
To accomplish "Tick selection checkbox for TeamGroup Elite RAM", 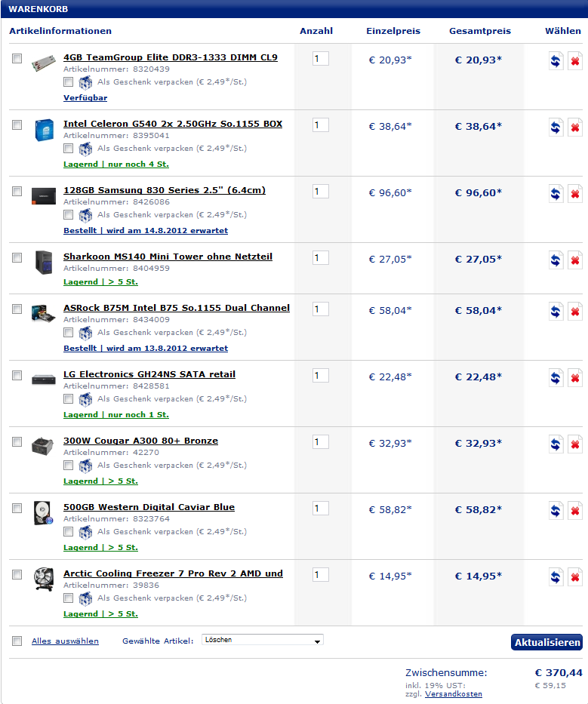I will pyautogui.click(x=17, y=58).
